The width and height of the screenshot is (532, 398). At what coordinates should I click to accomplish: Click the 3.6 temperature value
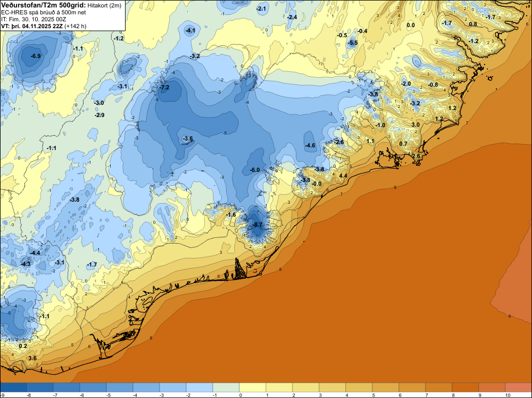point(32,358)
